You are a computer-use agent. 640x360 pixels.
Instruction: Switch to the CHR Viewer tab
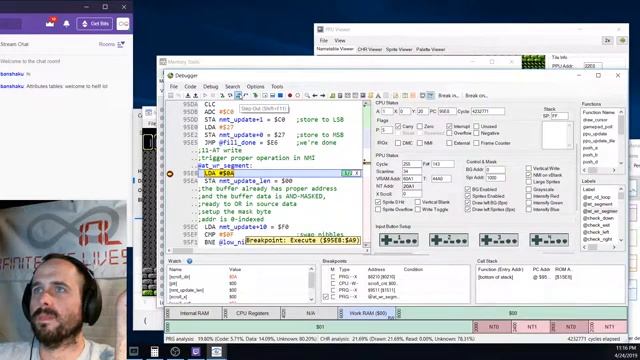tap(369, 49)
